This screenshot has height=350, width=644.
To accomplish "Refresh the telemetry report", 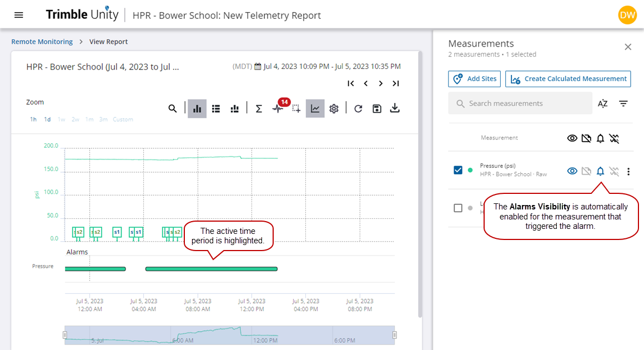I will point(358,108).
